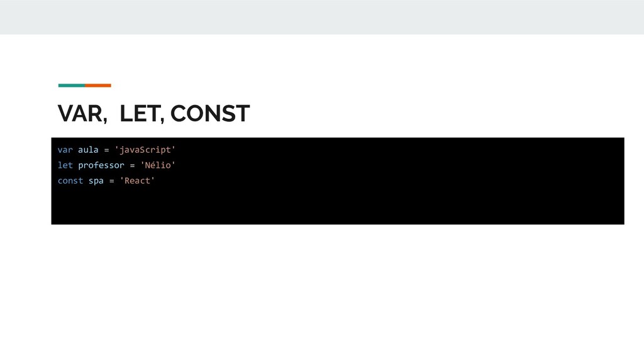644x362 pixels.
Task: Select the 'React' string literal
Action: pos(137,180)
